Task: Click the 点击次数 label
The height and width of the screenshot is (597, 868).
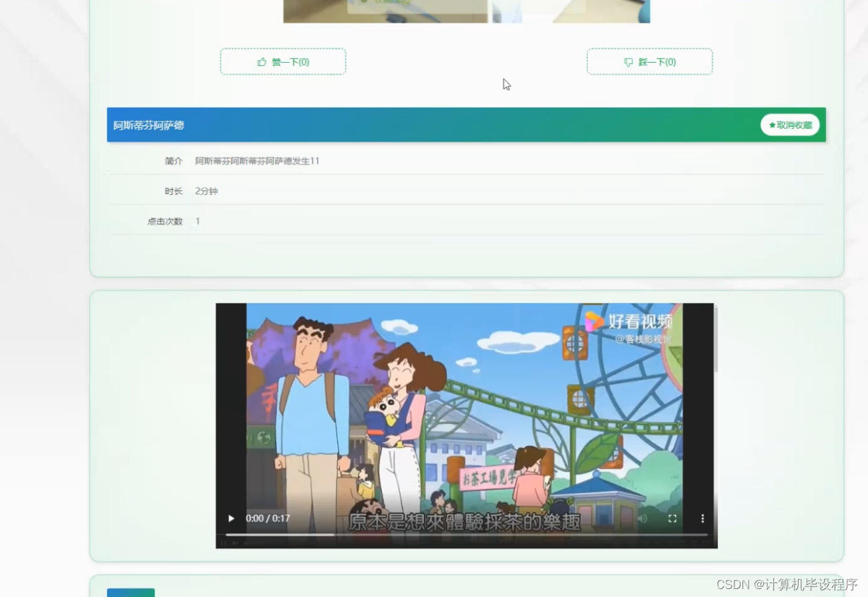Action: pos(165,221)
